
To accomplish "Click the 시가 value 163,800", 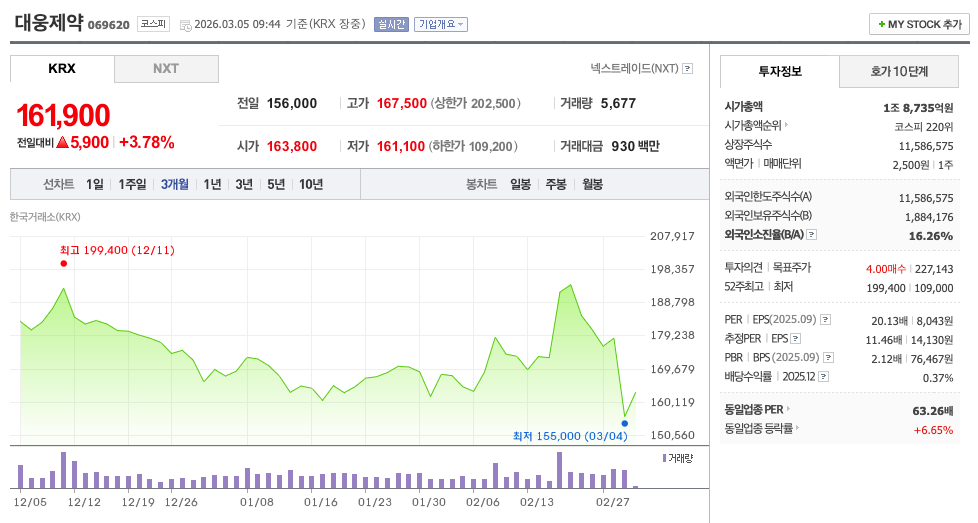I will pos(292,146).
